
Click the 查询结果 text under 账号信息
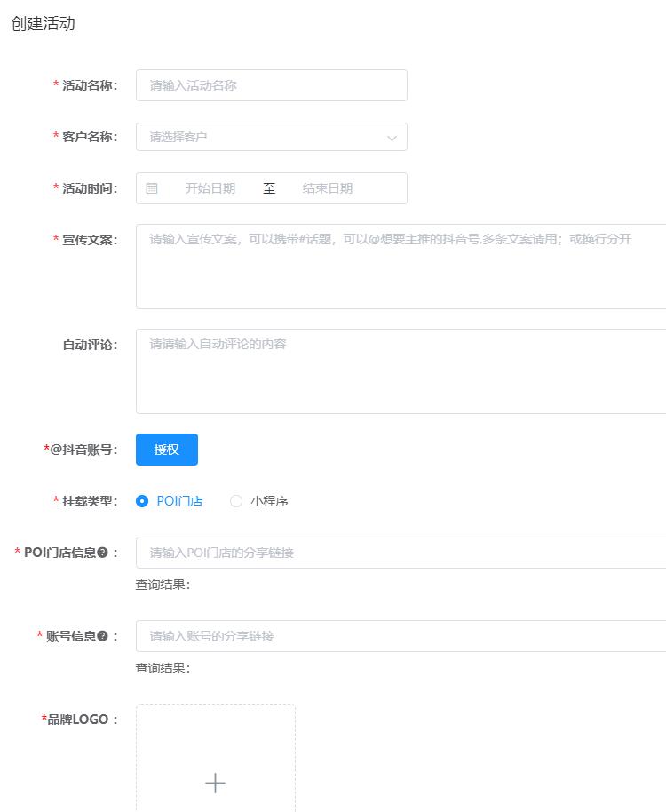point(163,668)
